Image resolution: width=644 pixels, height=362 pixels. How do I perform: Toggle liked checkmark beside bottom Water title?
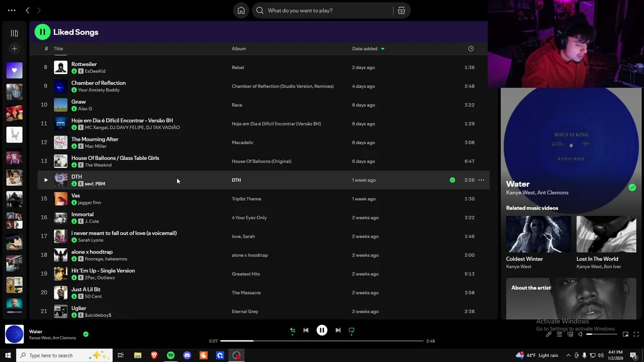tap(86, 334)
